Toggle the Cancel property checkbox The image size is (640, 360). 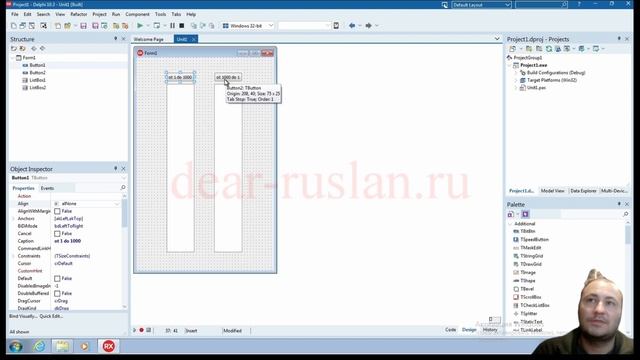pos(57,233)
